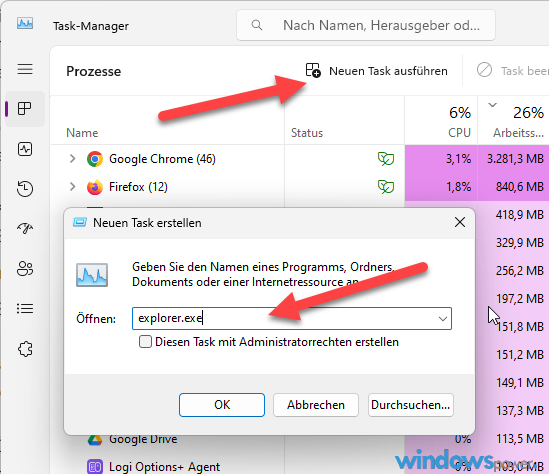Open the hamburger navigation menu
Screen dimensions: 549x474
coord(25,69)
